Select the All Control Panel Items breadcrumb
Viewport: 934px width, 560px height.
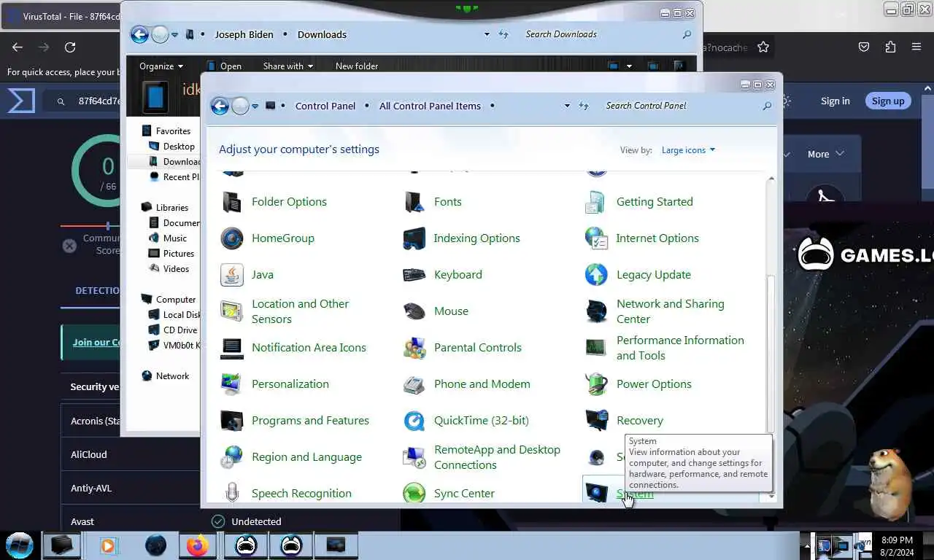click(430, 106)
